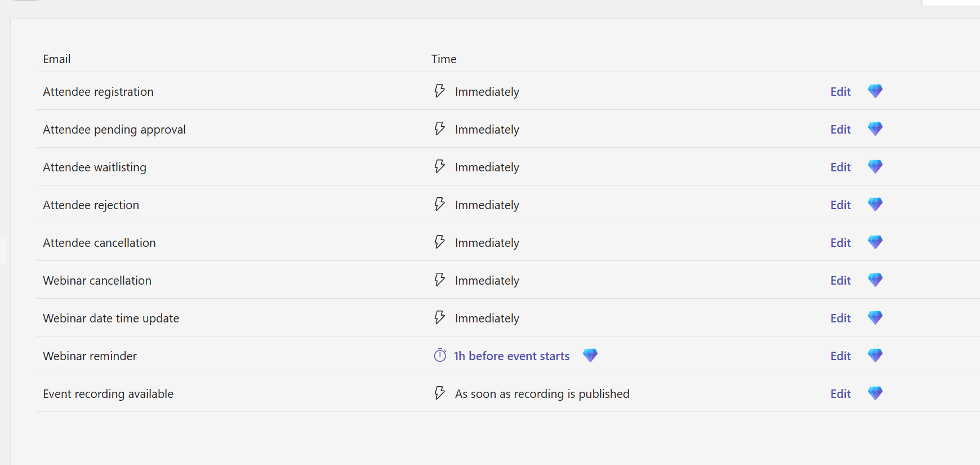Click the clock icon in Webinar reminder row

[440, 356]
